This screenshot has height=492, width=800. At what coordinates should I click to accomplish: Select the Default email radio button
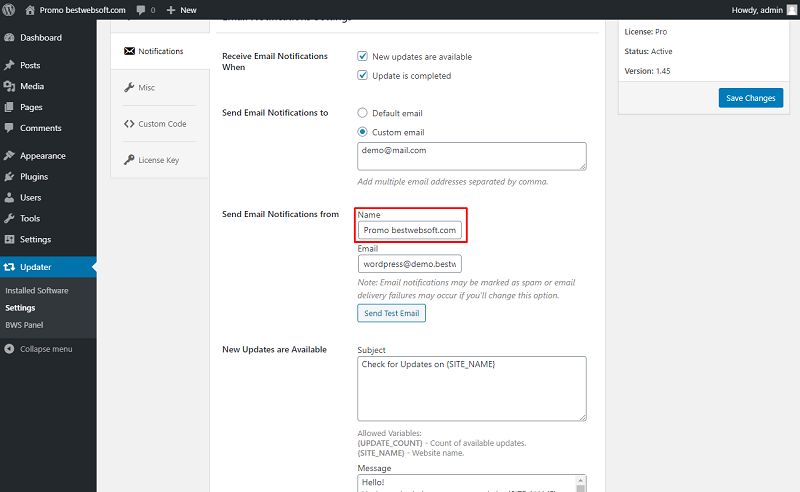[362, 113]
